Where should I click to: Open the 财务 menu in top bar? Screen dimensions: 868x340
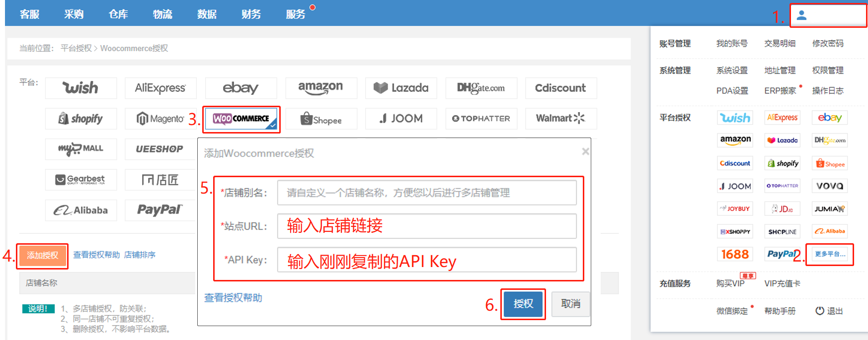coord(251,14)
